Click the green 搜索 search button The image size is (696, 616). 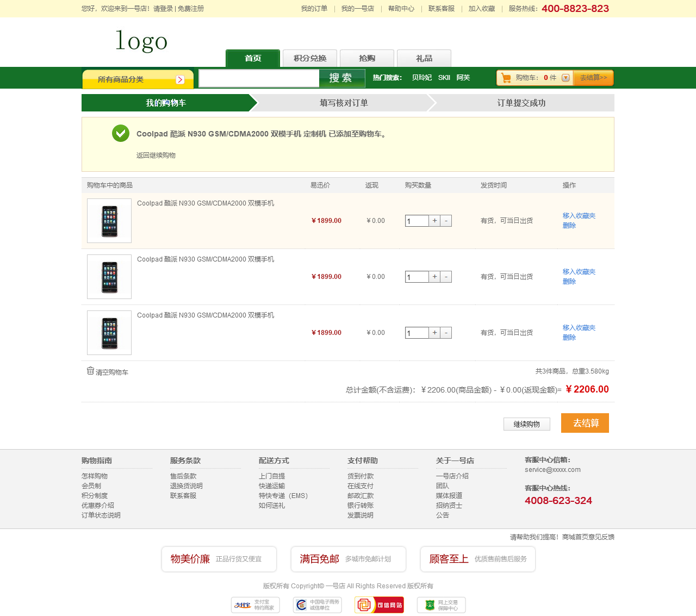341,78
